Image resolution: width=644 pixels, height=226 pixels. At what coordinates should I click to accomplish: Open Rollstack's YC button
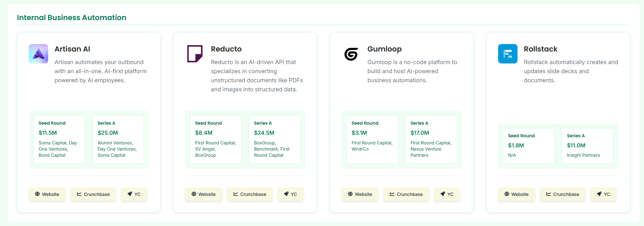pyautogui.click(x=604, y=194)
